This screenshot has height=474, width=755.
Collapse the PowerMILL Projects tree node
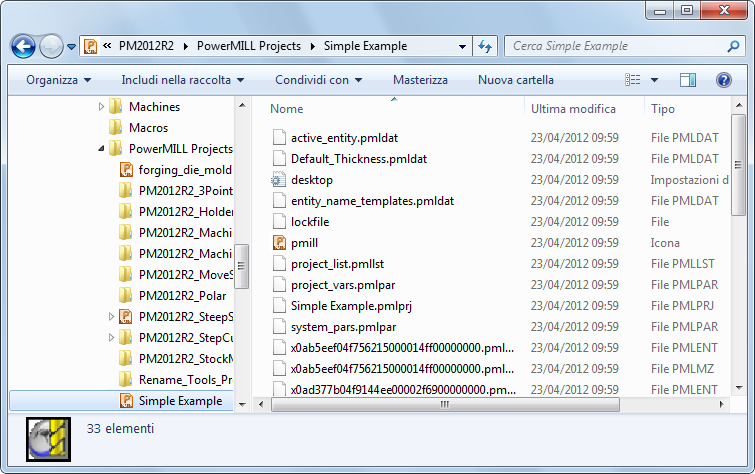tap(101, 149)
